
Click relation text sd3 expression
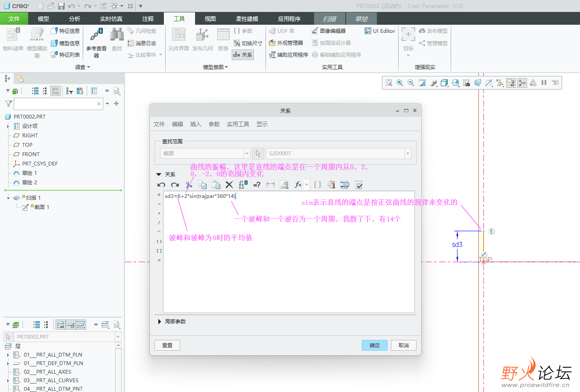coord(200,196)
